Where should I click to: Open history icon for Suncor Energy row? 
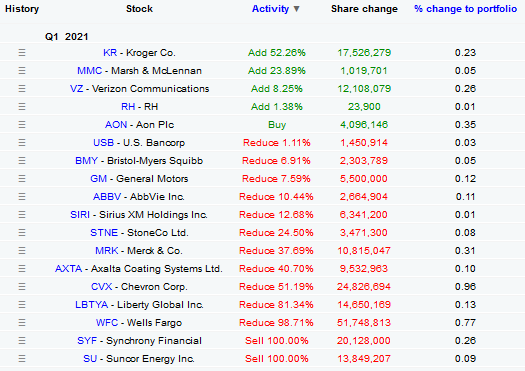click(22, 359)
